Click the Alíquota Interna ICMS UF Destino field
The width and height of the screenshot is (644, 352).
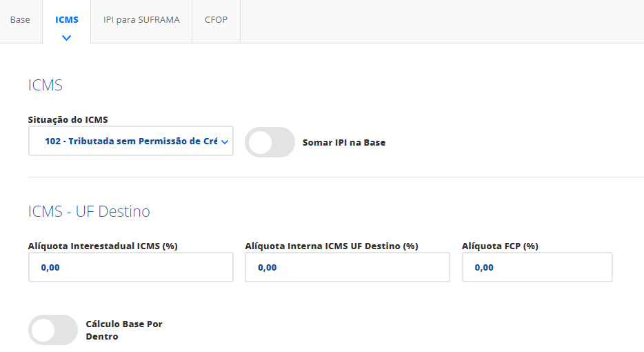348,267
